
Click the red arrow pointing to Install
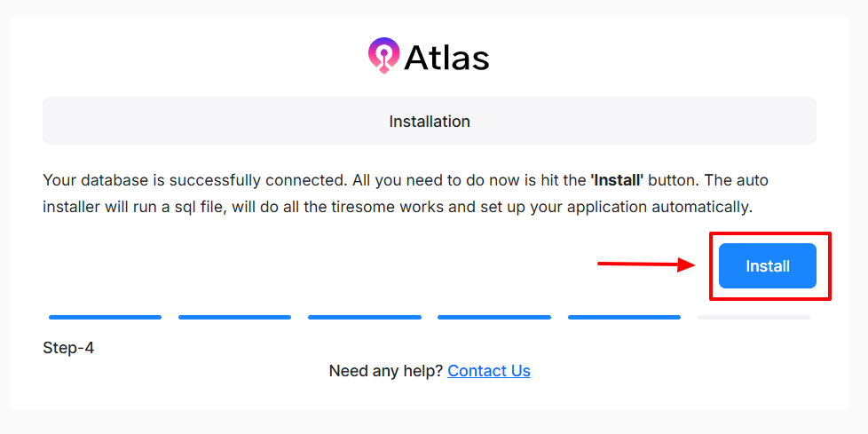(645, 264)
